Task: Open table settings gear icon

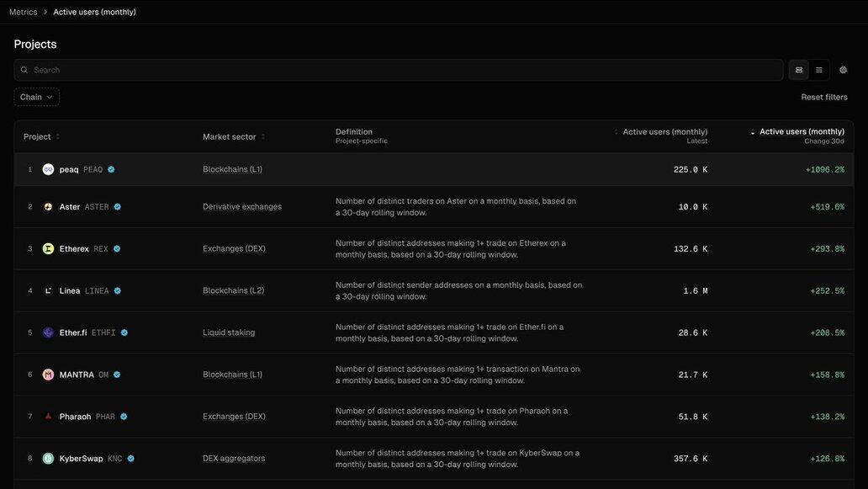Action: pos(844,70)
